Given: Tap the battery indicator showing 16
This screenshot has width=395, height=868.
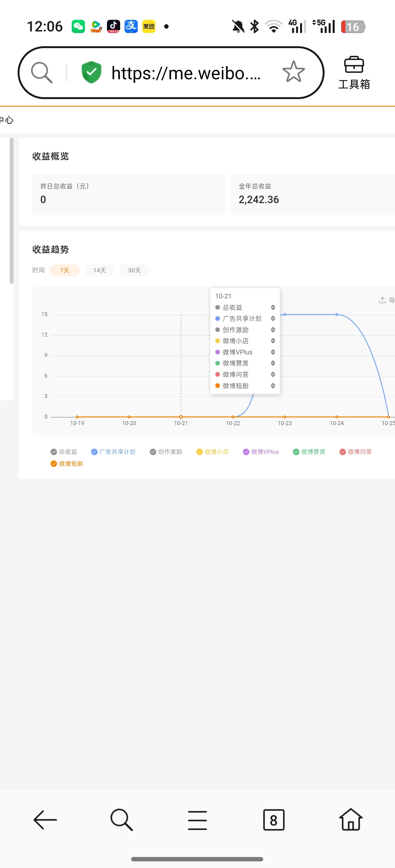Looking at the screenshot, I should (x=353, y=27).
